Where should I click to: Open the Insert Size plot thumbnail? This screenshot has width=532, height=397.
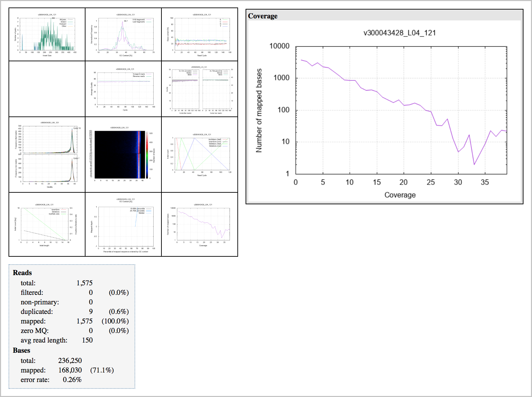[x=47, y=35]
